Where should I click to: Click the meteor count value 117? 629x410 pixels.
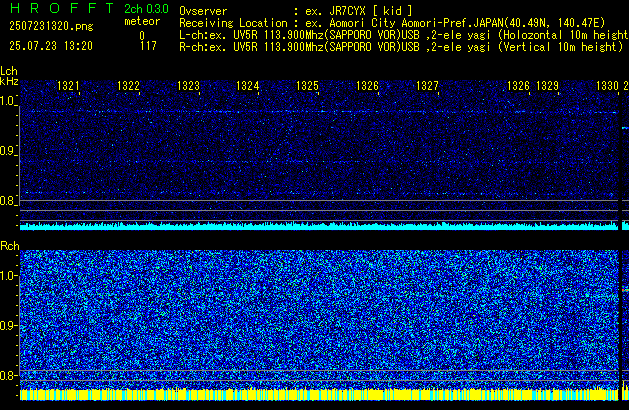tap(148, 46)
